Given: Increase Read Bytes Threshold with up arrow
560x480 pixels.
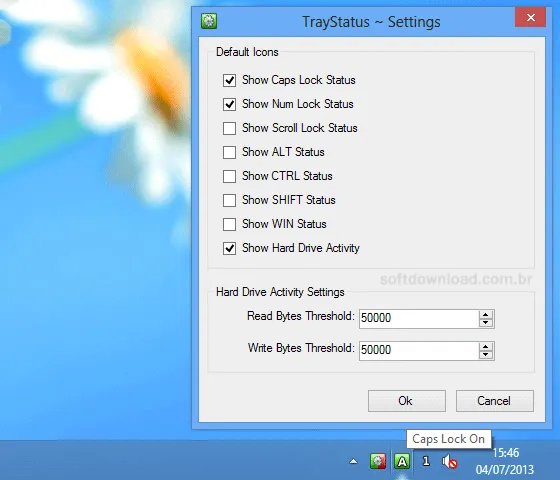Looking at the screenshot, I should pos(485,315).
